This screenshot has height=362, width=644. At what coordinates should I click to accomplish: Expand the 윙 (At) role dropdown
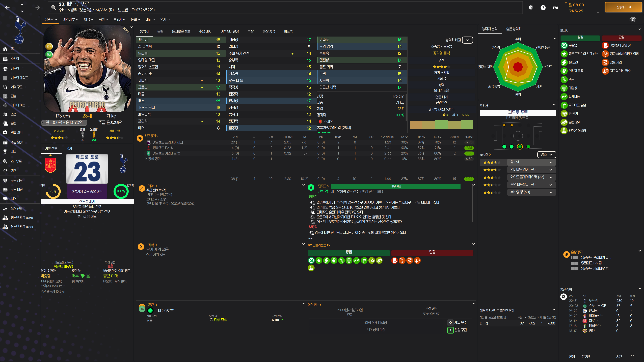[x=550, y=162]
